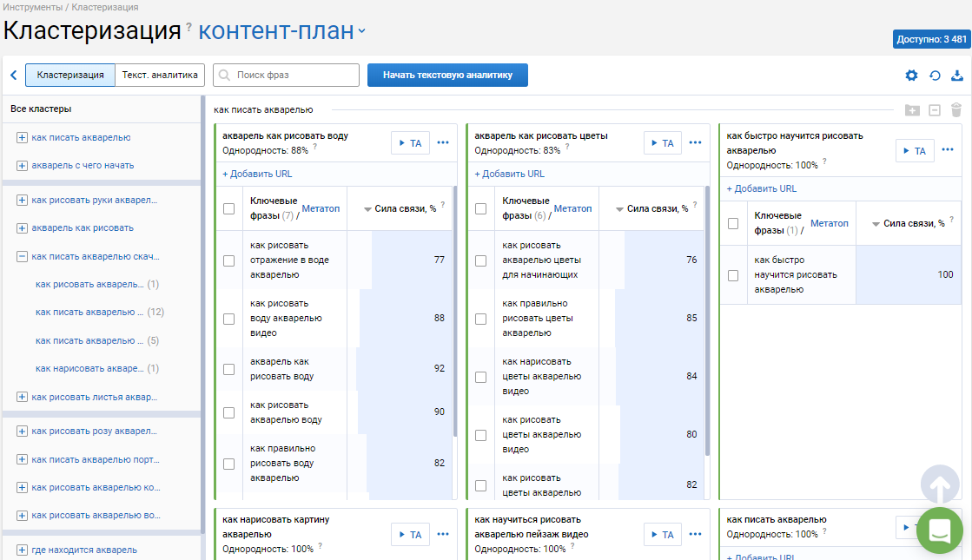Screen dimensions: 972x560
Task: Check the 'как рисовать отражение в воде акварелью' checkbox
Action: (228, 260)
